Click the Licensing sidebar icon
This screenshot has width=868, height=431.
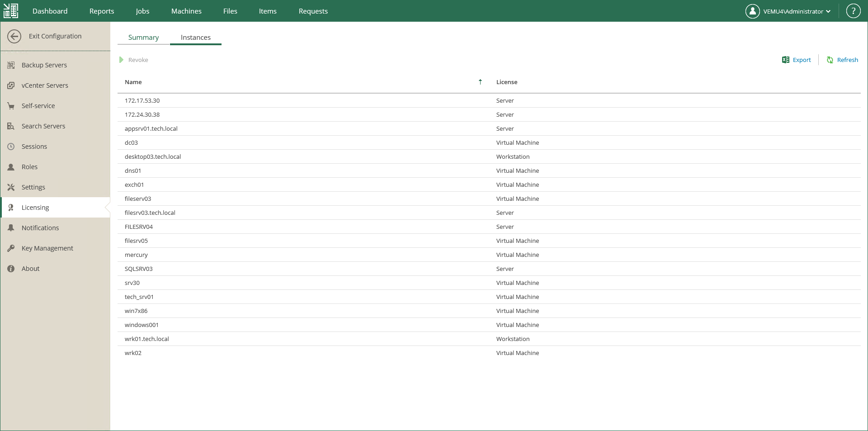[x=11, y=208]
